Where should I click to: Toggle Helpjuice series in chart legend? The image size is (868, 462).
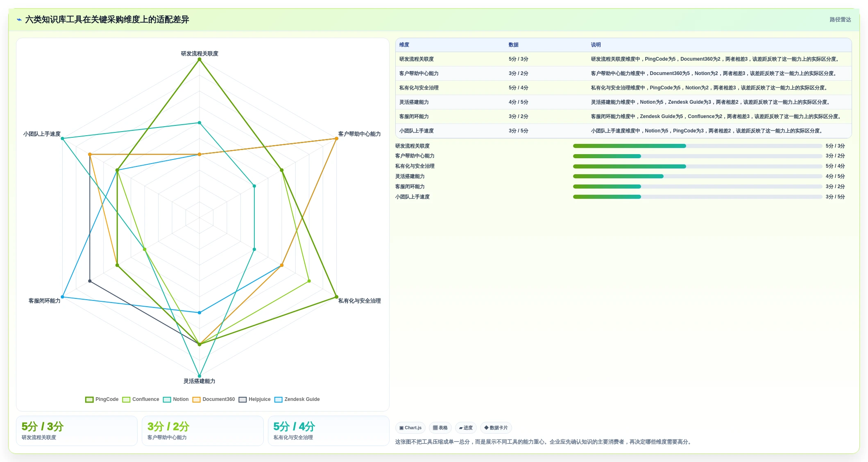254,399
